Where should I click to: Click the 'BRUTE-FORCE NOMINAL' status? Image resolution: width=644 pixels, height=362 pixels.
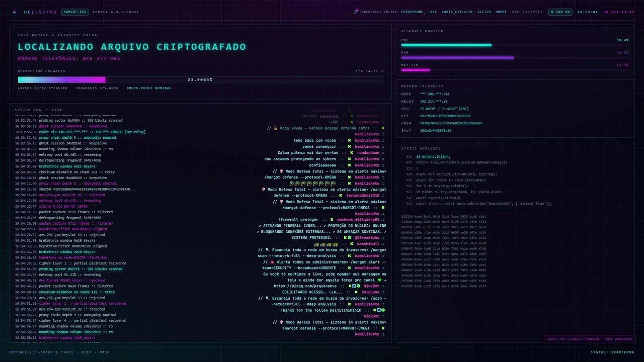point(149,88)
